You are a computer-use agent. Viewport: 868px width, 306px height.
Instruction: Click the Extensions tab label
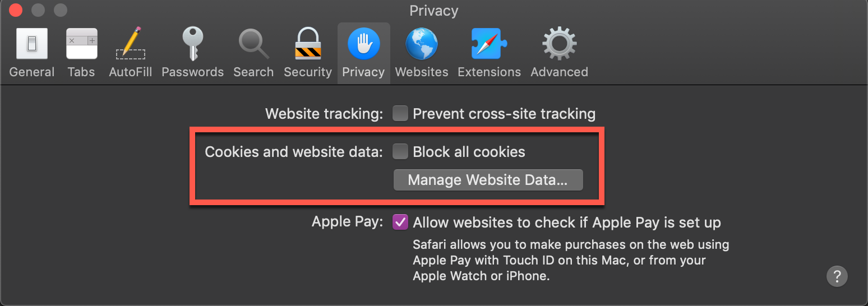click(489, 72)
